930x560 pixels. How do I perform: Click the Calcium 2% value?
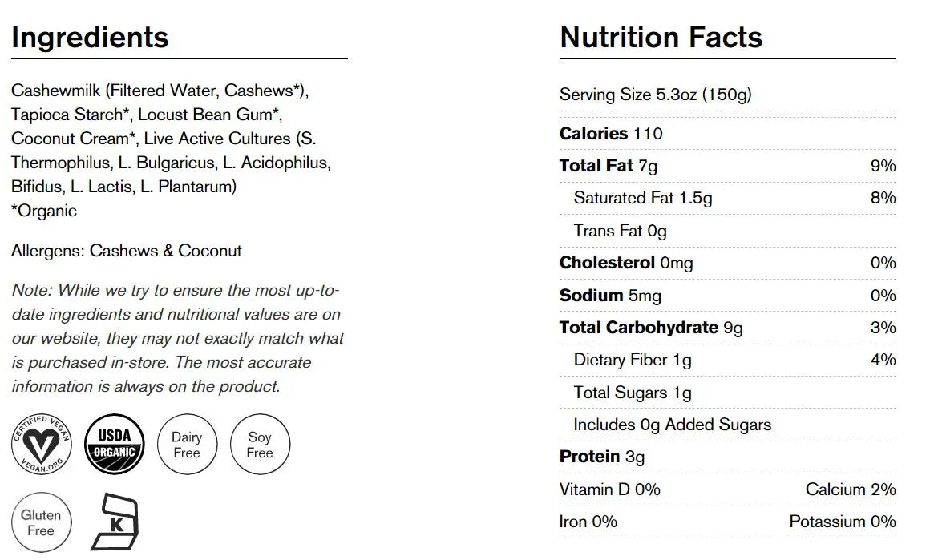click(x=851, y=489)
